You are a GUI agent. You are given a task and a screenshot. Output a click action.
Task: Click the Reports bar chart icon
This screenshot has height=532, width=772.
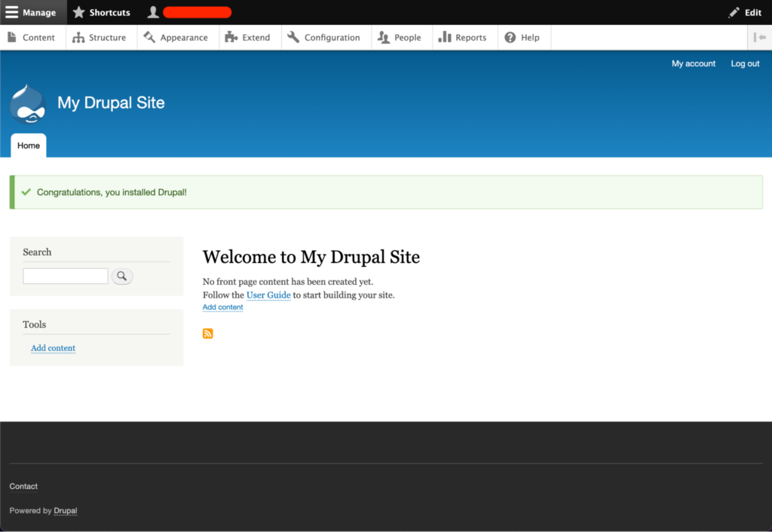pos(445,38)
